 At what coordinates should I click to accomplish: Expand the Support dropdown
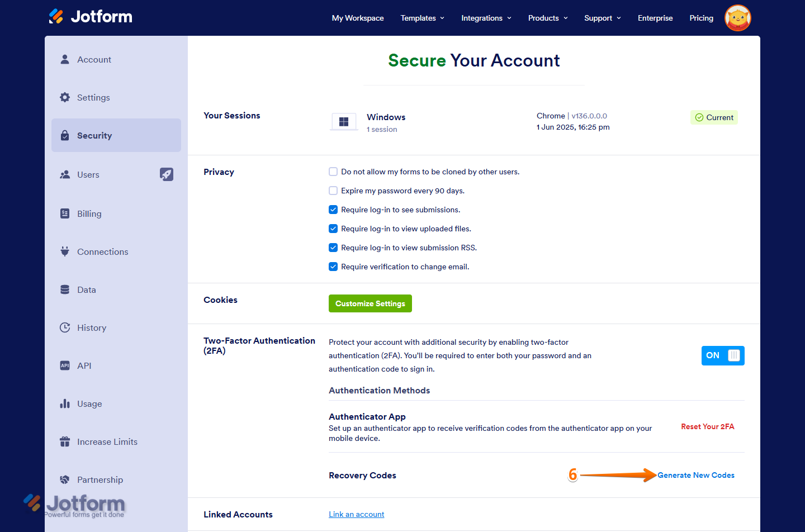click(602, 18)
